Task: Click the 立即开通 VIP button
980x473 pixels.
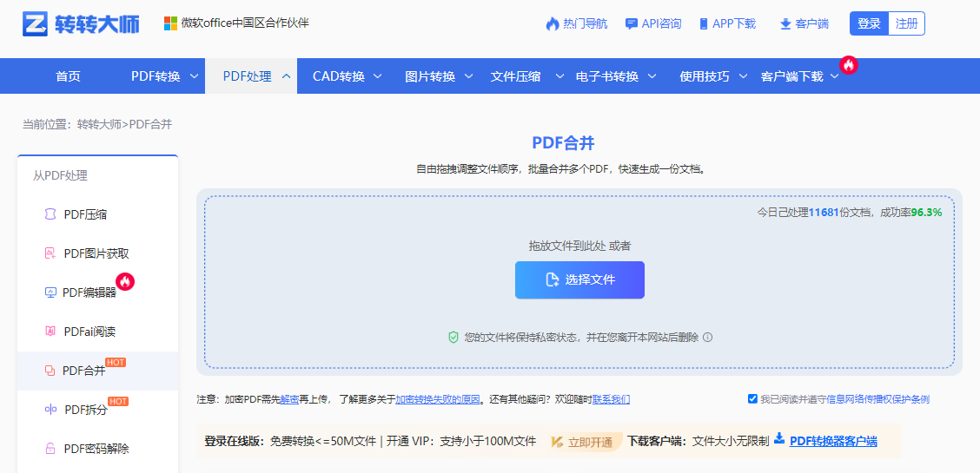Action: pyautogui.click(x=584, y=442)
